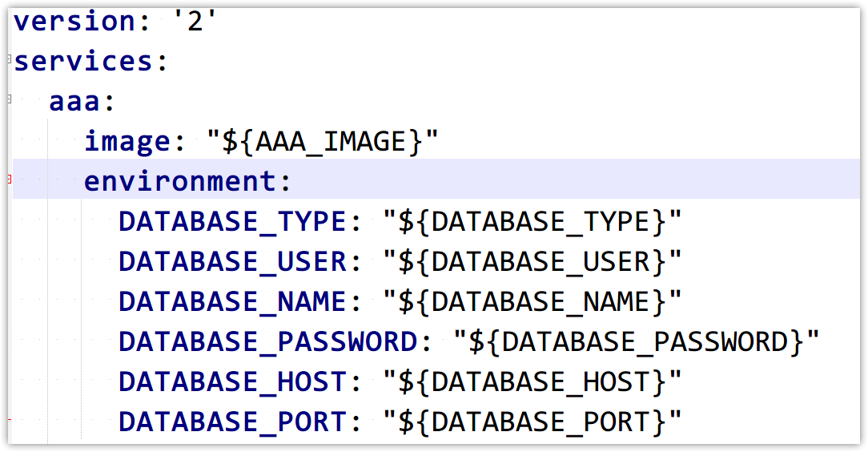This screenshot has height=452, width=868.
Task: Click the services key text
Action: [82, 61]
